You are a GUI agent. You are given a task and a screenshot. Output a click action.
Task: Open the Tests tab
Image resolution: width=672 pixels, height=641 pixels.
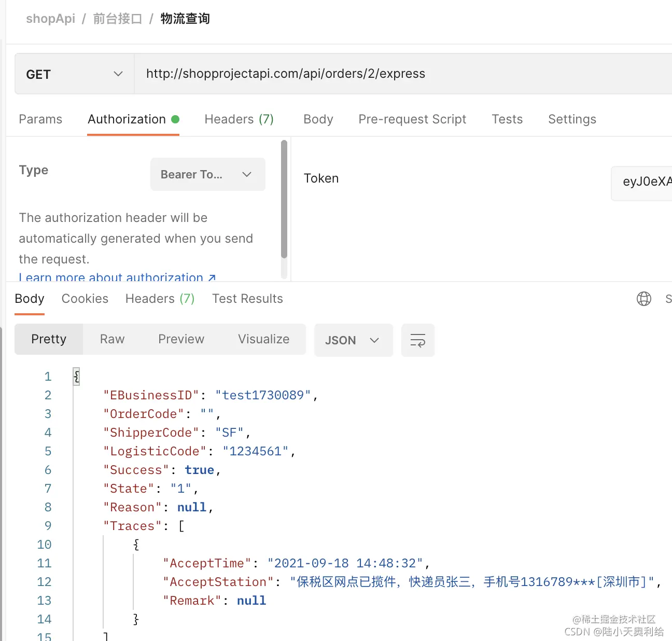(x=507, y=119)
